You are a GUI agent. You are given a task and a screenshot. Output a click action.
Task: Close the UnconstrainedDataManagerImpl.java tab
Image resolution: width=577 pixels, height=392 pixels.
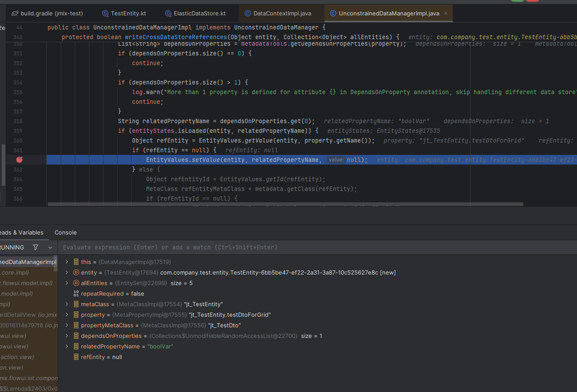point(446,14)
